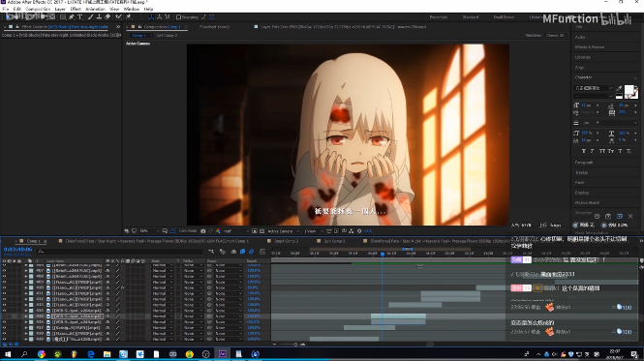Viewport: 644px width, 361px height.
Task: Switch to Standard workspace
Action: pos(471,17)
